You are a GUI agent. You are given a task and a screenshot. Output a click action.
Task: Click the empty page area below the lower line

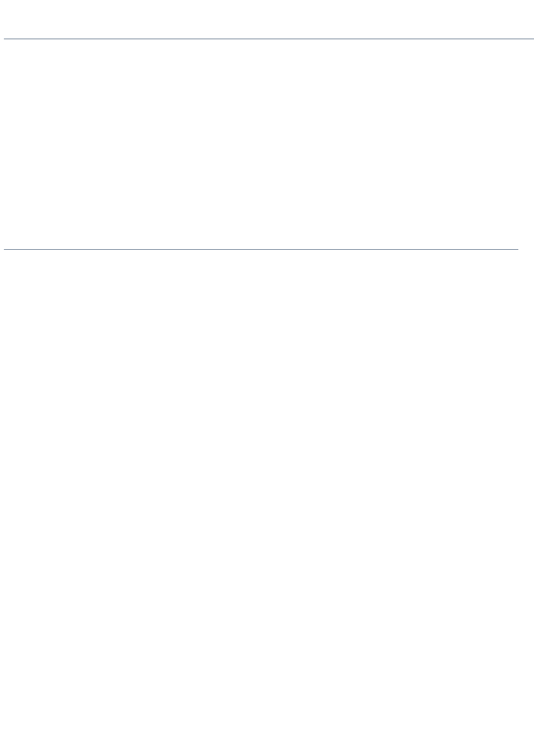[267, 503]
